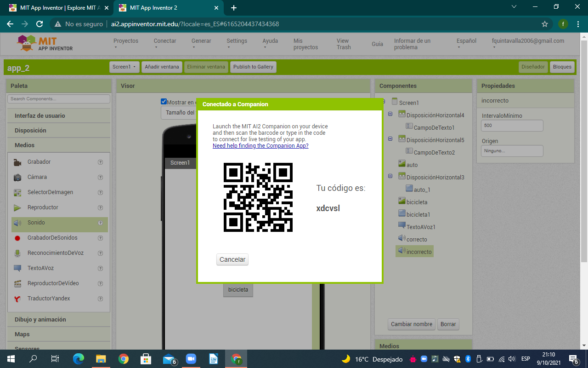
Task: Collapse DisposiciónHorizontal5 in component tree
Action: [390, 139]
